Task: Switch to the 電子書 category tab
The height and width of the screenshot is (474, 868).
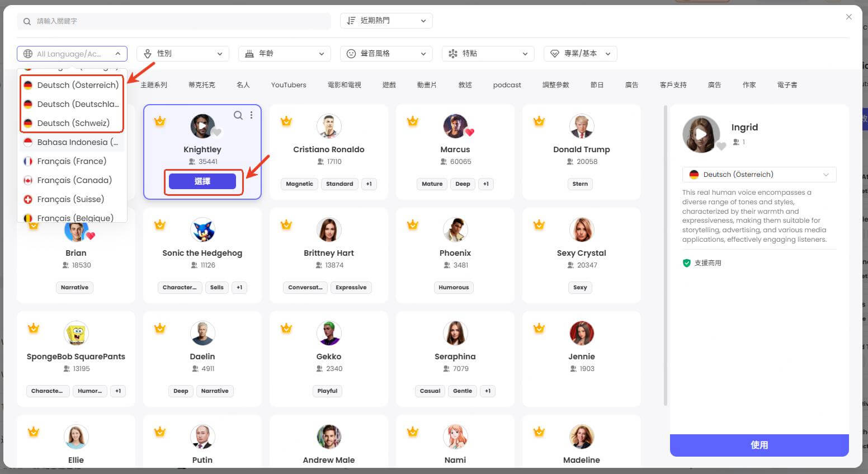Action: [x=787, y=85]
